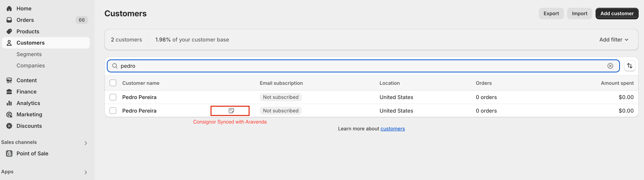Screen dimensions: 644x180
Task: Click the search magnifier icon
Action: pos(115,66)
